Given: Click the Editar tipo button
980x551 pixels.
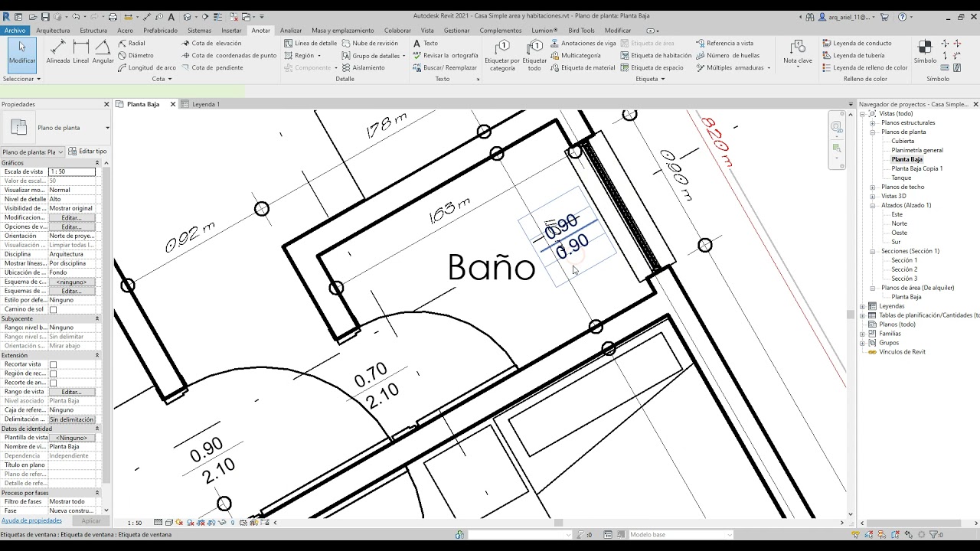Looking at the screenshot, I should pos(88,152).
